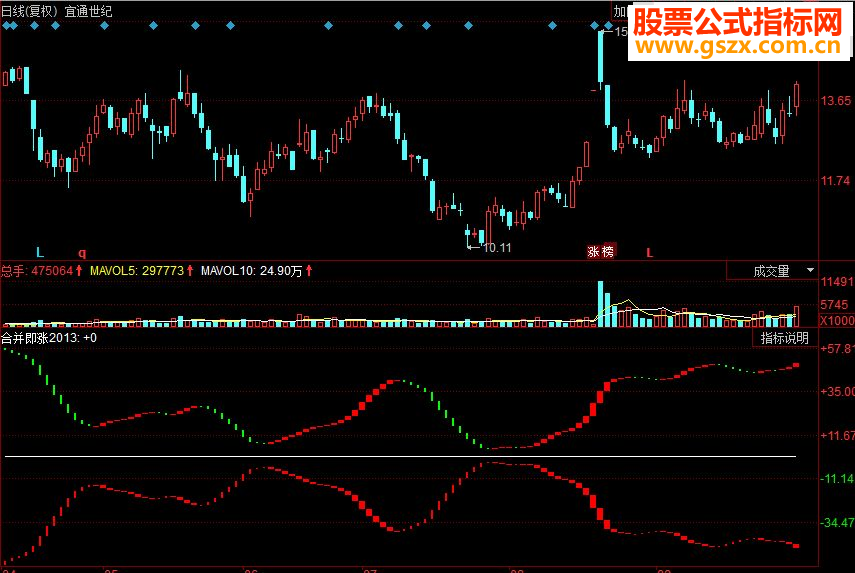855x573 pixels.
Task: Click the 10.11 low price annotation
Action: tap(497, 248)
